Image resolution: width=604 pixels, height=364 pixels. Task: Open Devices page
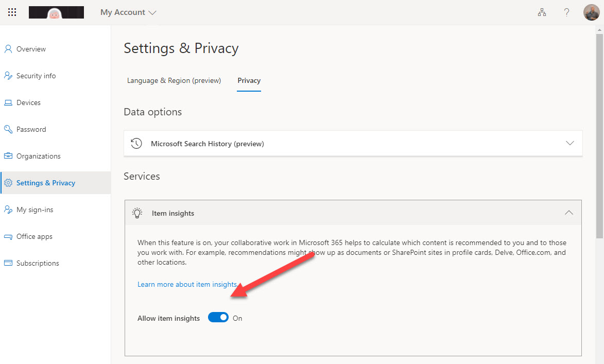(28, 102)
